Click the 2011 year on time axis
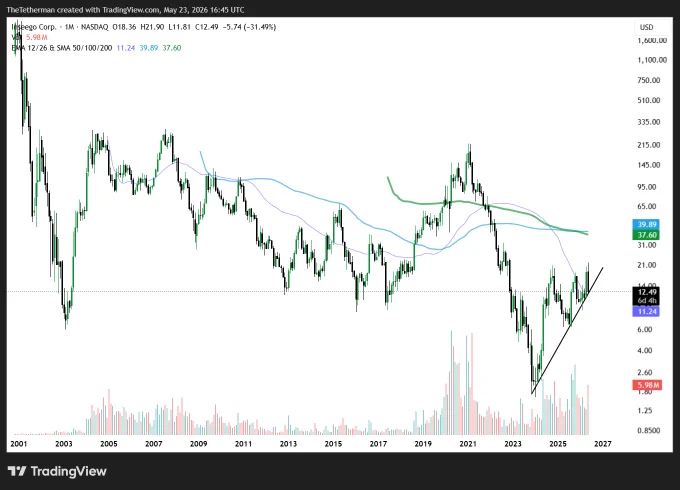The width and height of the screenshot is (680, 490). coord(243,444)
